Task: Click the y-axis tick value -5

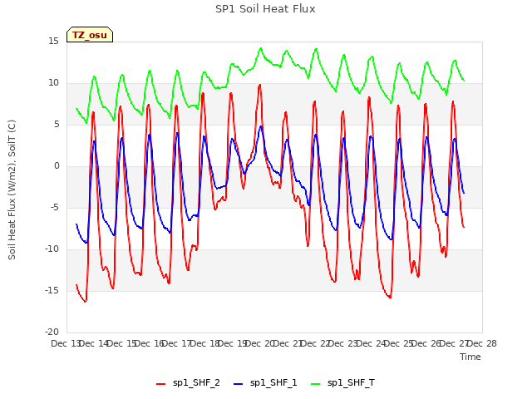Action: pos(55,207)
